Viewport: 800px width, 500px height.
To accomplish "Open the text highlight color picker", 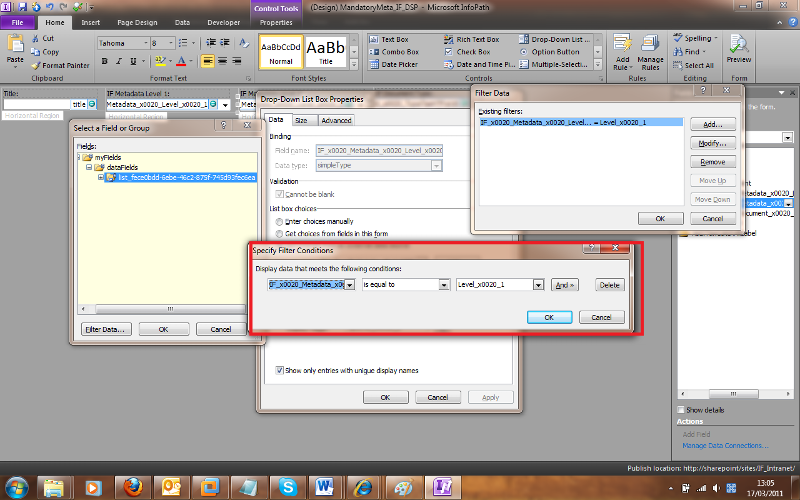I will 170,61.
